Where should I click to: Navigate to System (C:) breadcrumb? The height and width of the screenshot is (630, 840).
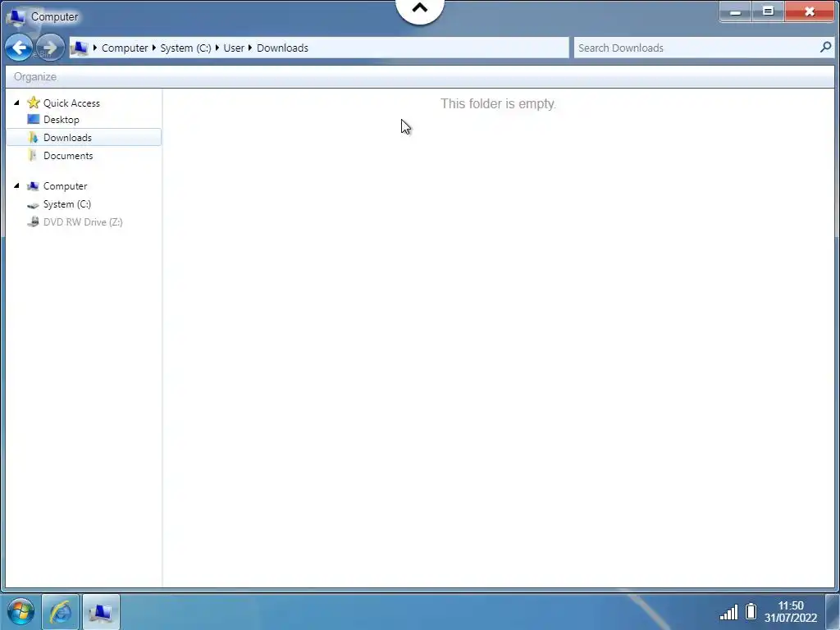point(185,48)
